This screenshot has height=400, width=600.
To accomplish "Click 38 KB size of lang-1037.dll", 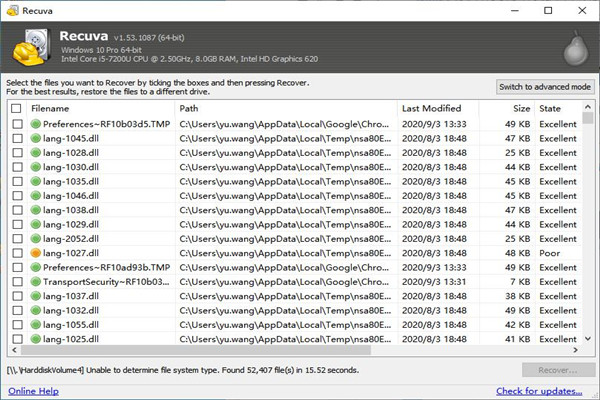I will [x=517, y=296].
